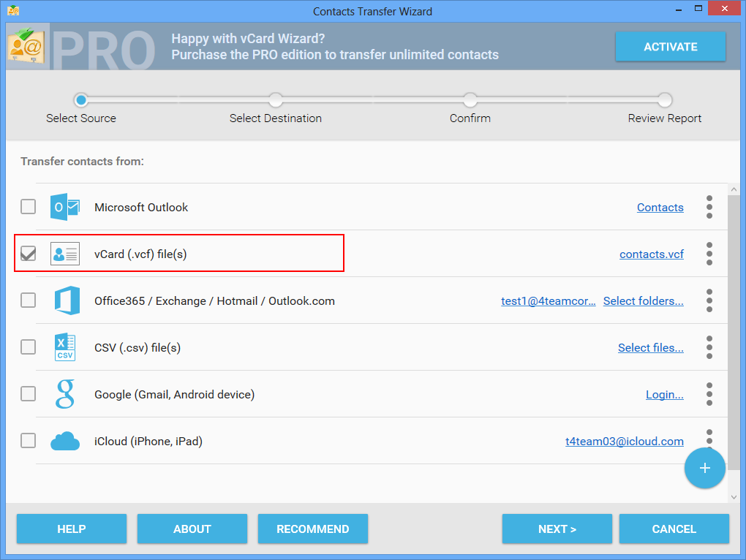The image size is (746, 560).
Task: Uncheck the vCard (.vcf) file(s) checkbox
Action: click(x=28, y=254)
